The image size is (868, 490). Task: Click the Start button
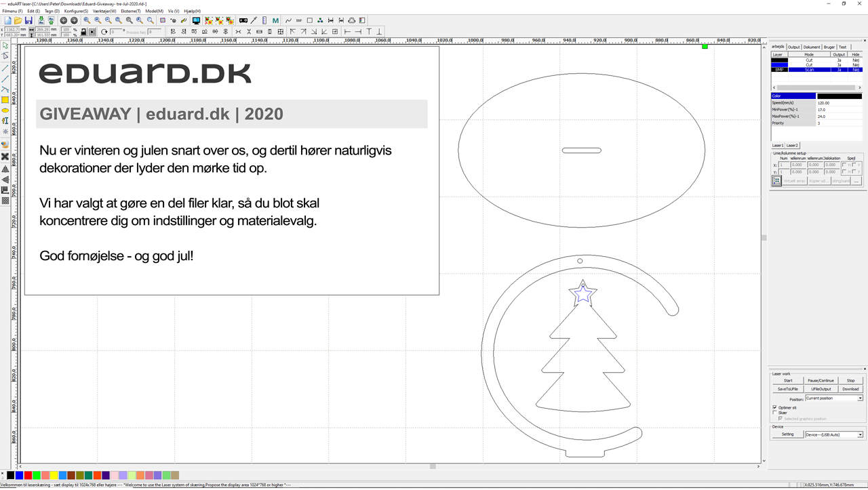tap(788, 381)
